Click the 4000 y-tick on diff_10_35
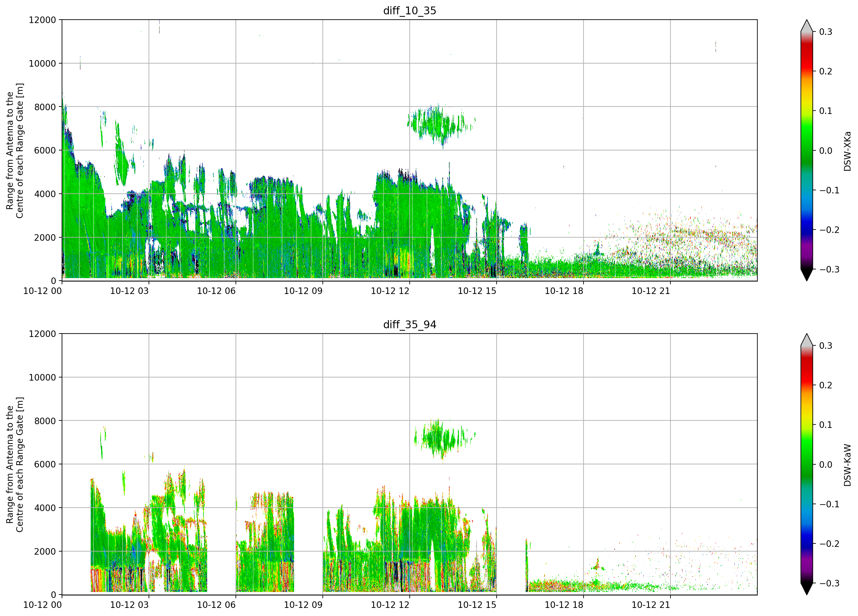This screenshot has width=858, height=616. tap(45, 194)
